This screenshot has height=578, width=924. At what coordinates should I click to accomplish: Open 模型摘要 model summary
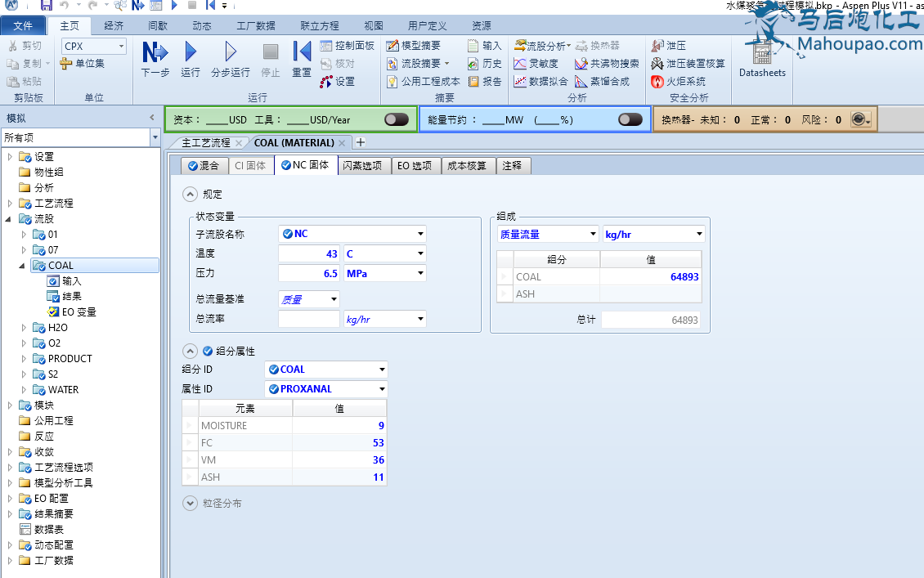pos(414,45)
